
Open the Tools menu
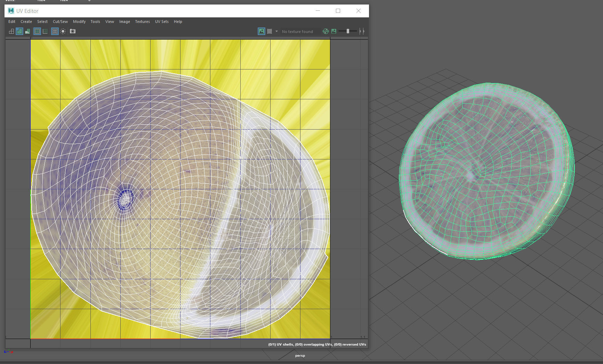coord(95,22)
